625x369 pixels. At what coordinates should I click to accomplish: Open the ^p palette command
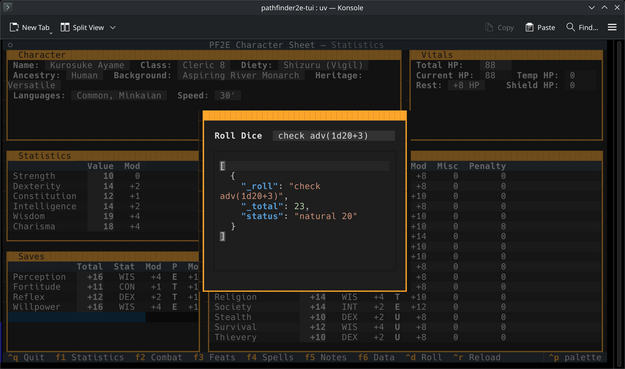(575, 357)
